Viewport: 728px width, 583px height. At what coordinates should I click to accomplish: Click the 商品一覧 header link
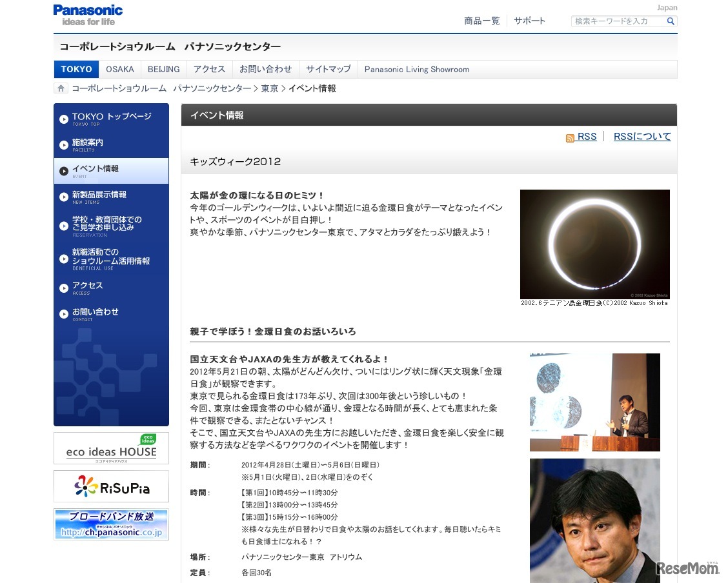coord(481,21)
